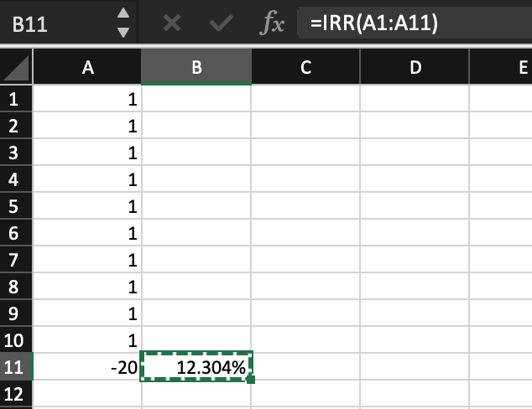Click empty cell B10

(196, 339)
